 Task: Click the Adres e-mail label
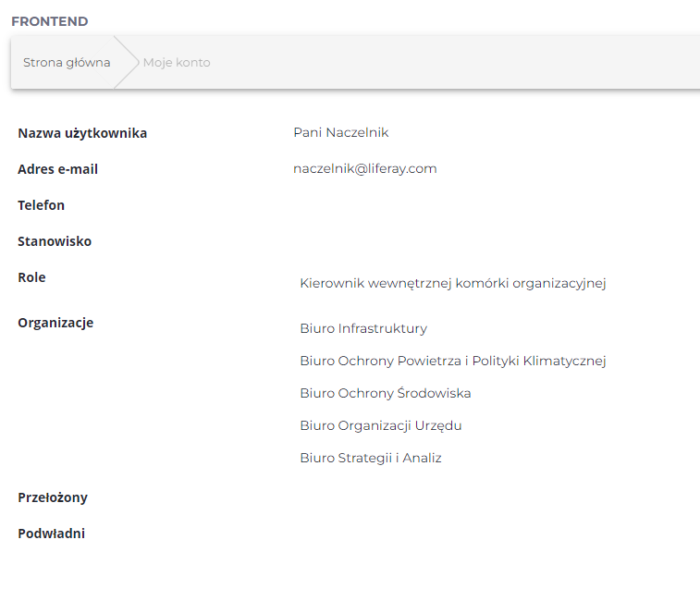[57, 169]
